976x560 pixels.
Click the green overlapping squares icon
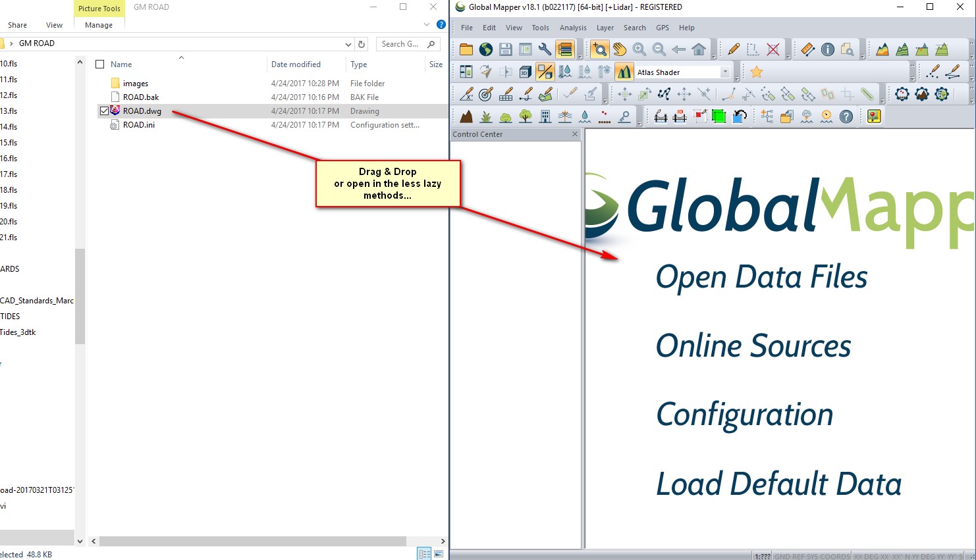coord(718,116)
